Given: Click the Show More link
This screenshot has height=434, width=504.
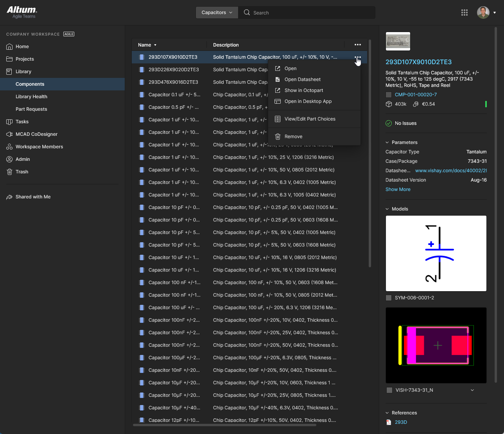Looking at the screenshot, I should (x=398, y=189).
